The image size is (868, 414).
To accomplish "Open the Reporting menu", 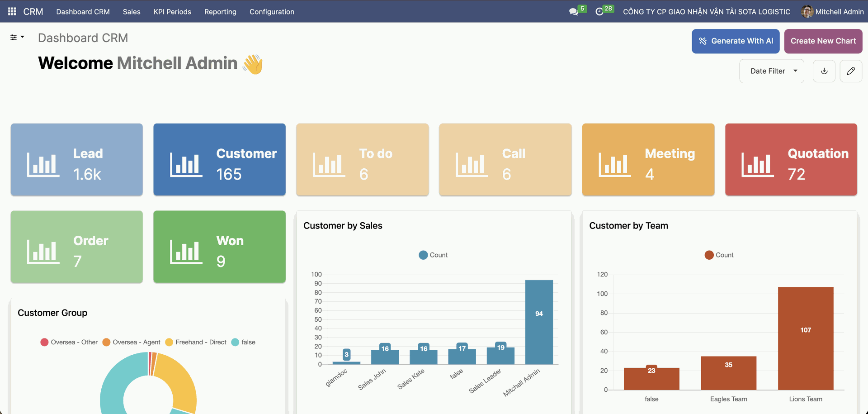I will 220,12.
